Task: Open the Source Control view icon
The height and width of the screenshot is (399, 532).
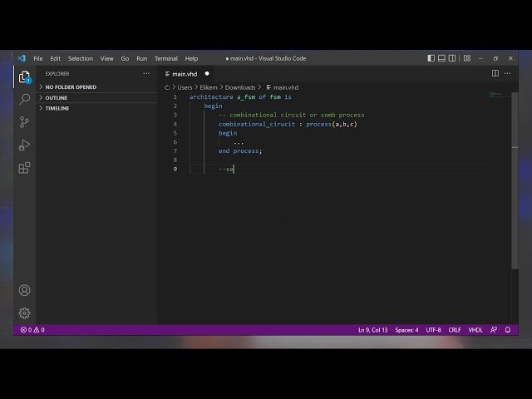Action: (x=24, y=122)
